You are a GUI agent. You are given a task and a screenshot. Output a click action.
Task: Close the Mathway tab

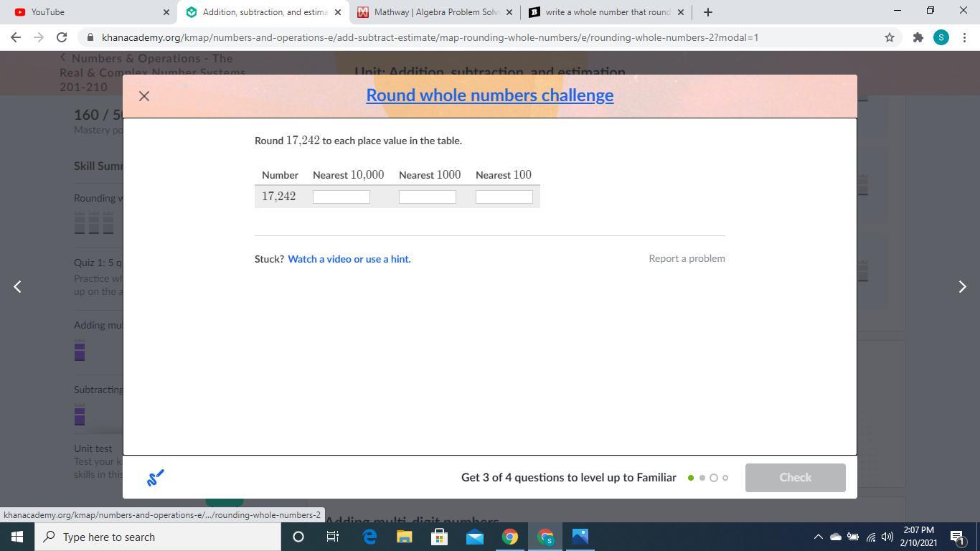point(509,12)
